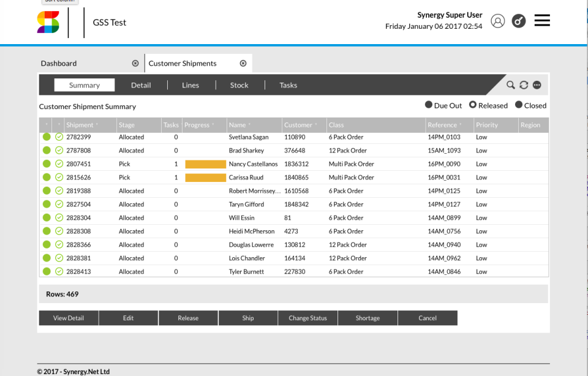The width and height of the screenshot is (588, 376).
Task: Click Nancy Castellanos' orange progress bar
Action: [206, 164]
